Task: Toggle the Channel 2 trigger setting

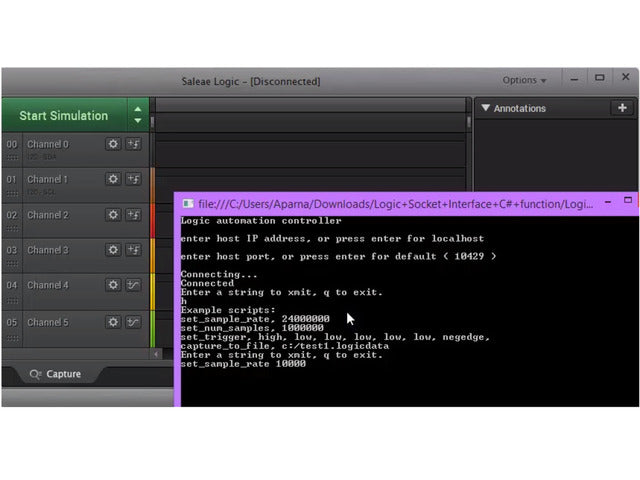Action: click(133, 215)
